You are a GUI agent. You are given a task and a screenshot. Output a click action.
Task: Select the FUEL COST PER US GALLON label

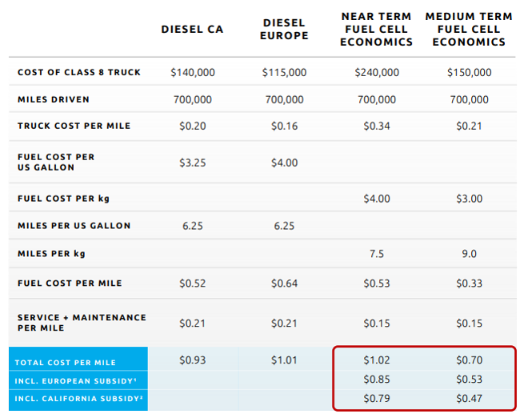tap(56, 163)
